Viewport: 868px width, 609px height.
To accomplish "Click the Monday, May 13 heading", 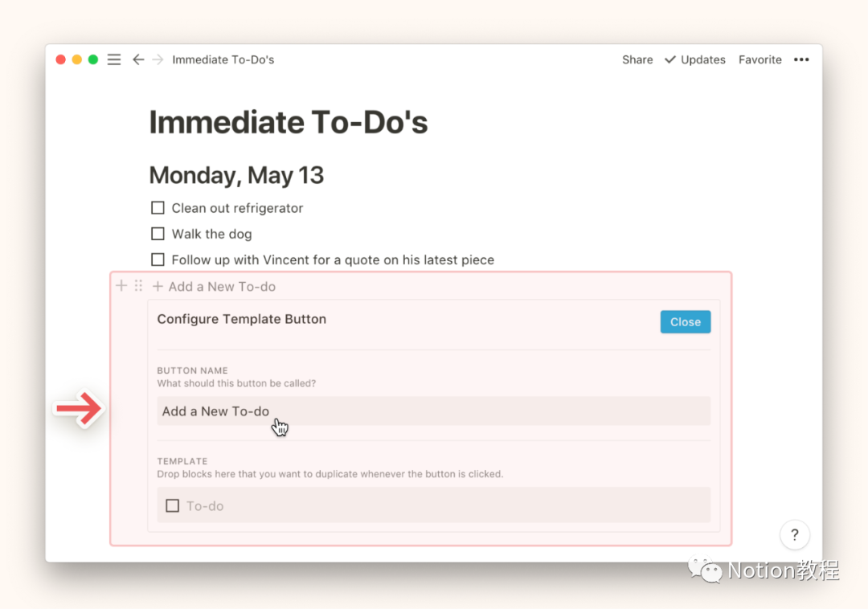I will coord(236,175).
